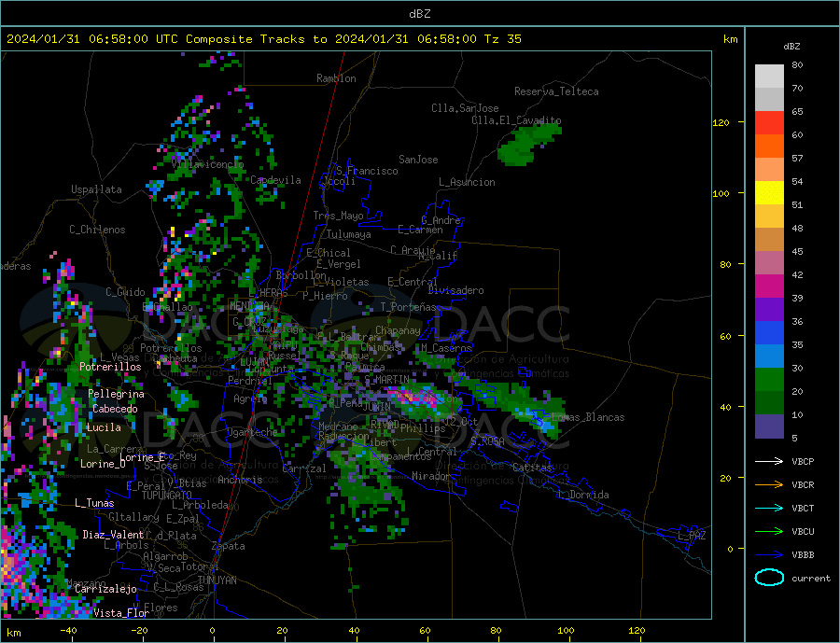The width and height of the screenshot is (840, 643).
Task: Click the Vista_Flor pink label
Action: pos(121,613)
